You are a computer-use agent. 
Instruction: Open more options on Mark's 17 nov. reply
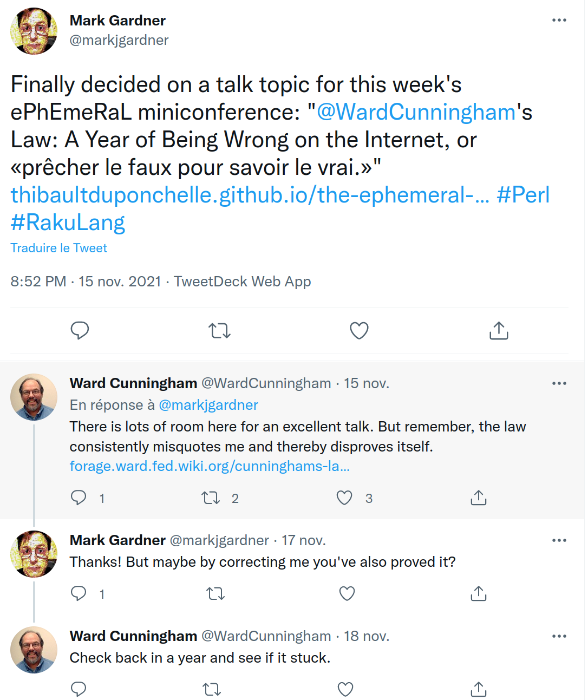tap(559, 540)
